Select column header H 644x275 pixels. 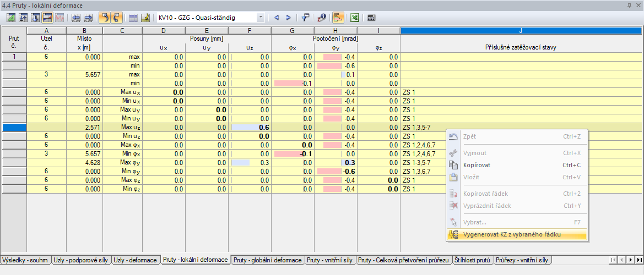point(335,30)
